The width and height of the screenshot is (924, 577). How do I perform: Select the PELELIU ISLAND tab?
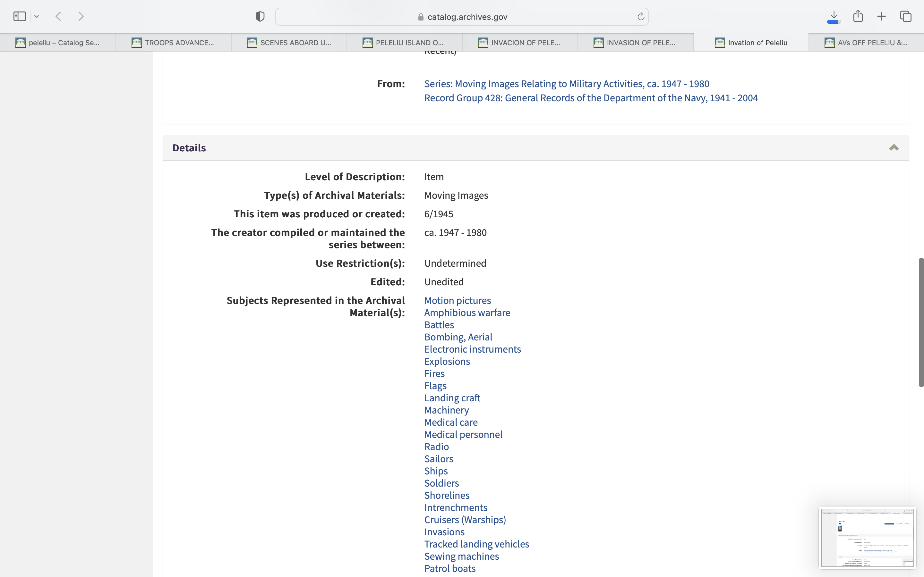404,43
